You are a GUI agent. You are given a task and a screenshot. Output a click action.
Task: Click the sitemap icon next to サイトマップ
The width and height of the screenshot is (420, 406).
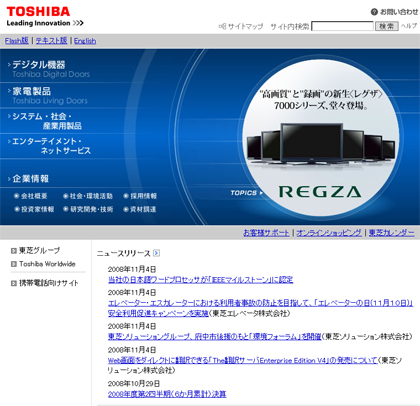click(222, 26)
